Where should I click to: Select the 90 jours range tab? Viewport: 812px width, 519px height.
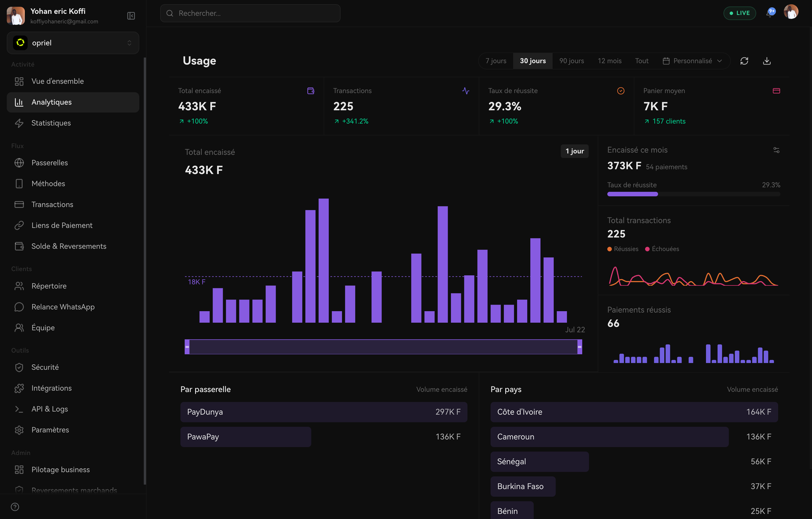point(572,61)
